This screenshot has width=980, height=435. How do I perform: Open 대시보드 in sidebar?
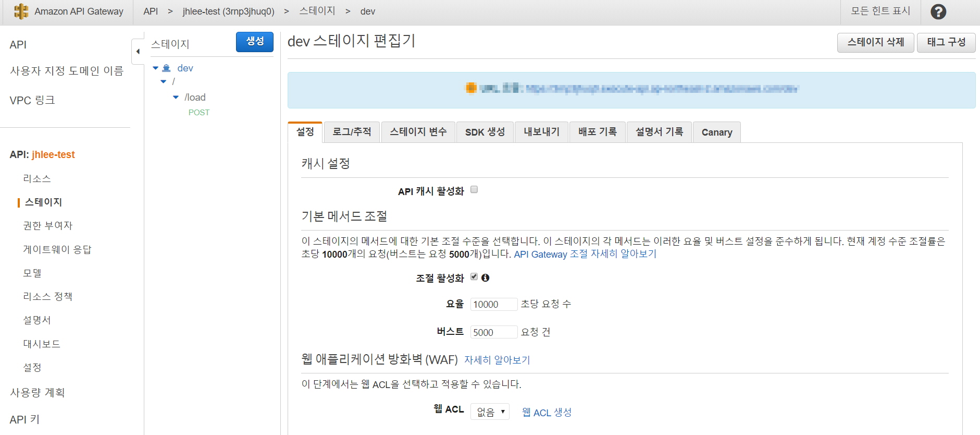pyautogui.click(x=42, y=344)
